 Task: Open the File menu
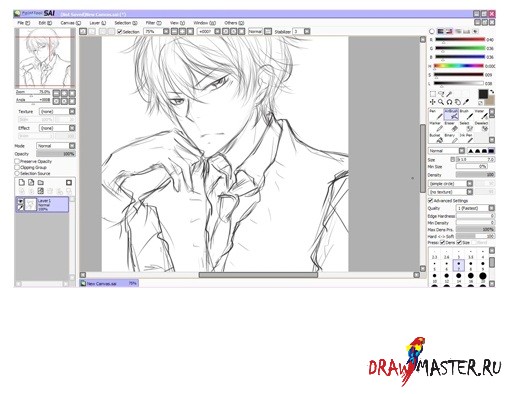pos(23,23)
